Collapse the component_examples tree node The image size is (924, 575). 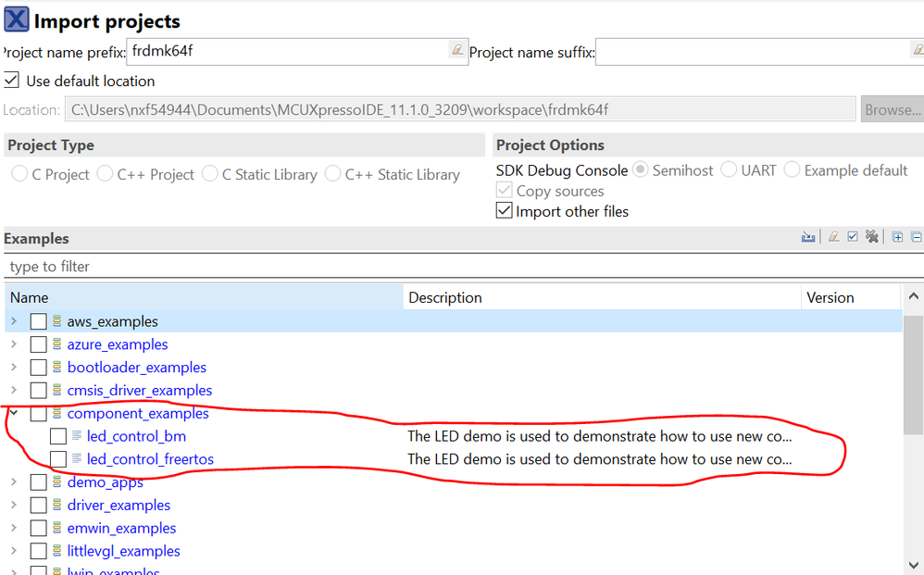click(x=14, y=413)
